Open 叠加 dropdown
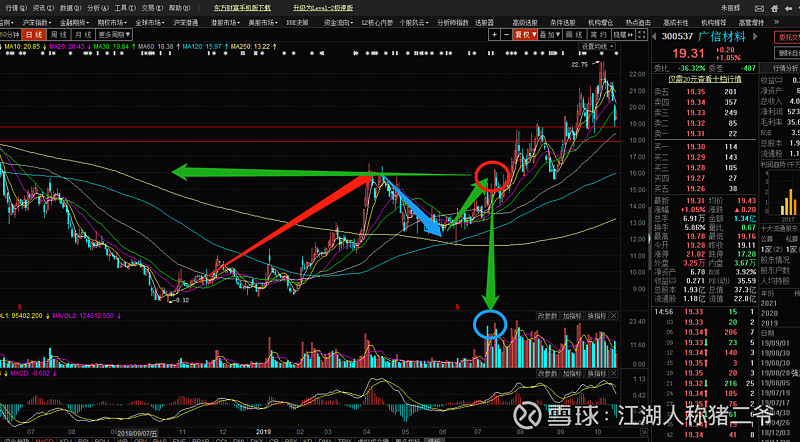 (x=550, y=35)
